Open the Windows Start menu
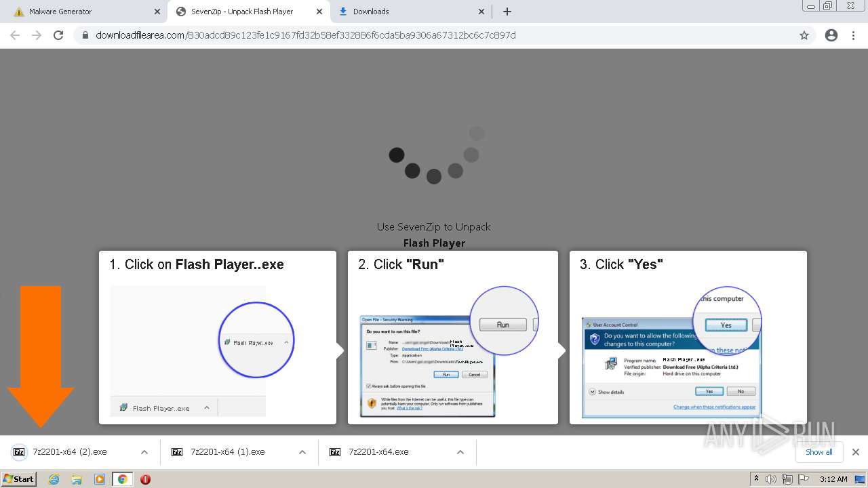This screenshot has width=868, height=488. pyautogui.click(x=19, y=479)
